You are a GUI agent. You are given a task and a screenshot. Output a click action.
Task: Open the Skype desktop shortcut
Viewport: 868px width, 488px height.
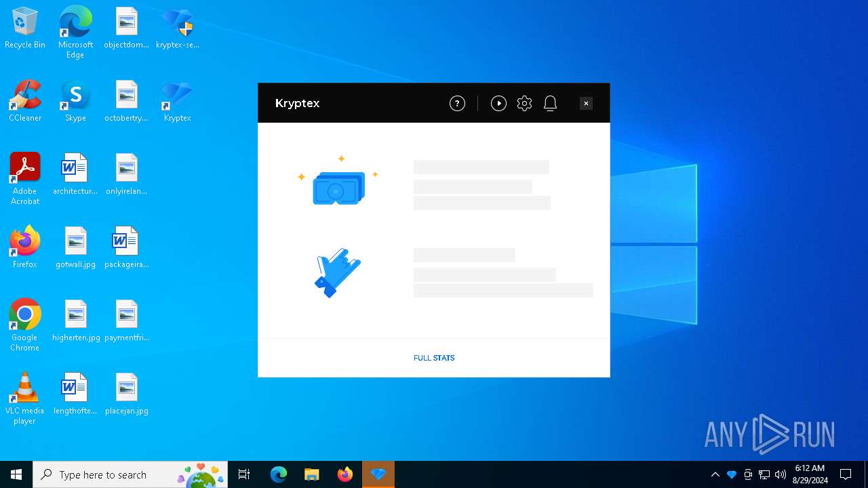(x=75, y=102)
